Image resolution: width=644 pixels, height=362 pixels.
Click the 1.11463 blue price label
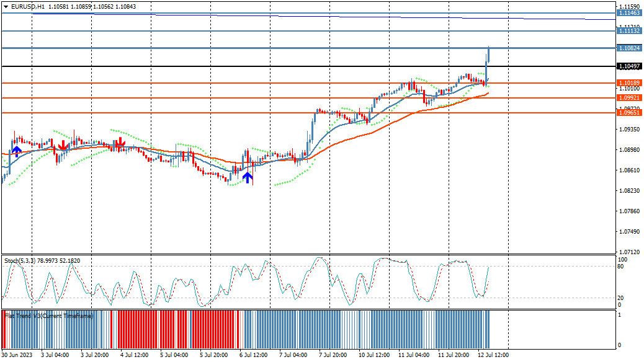(x=629, y=13)
